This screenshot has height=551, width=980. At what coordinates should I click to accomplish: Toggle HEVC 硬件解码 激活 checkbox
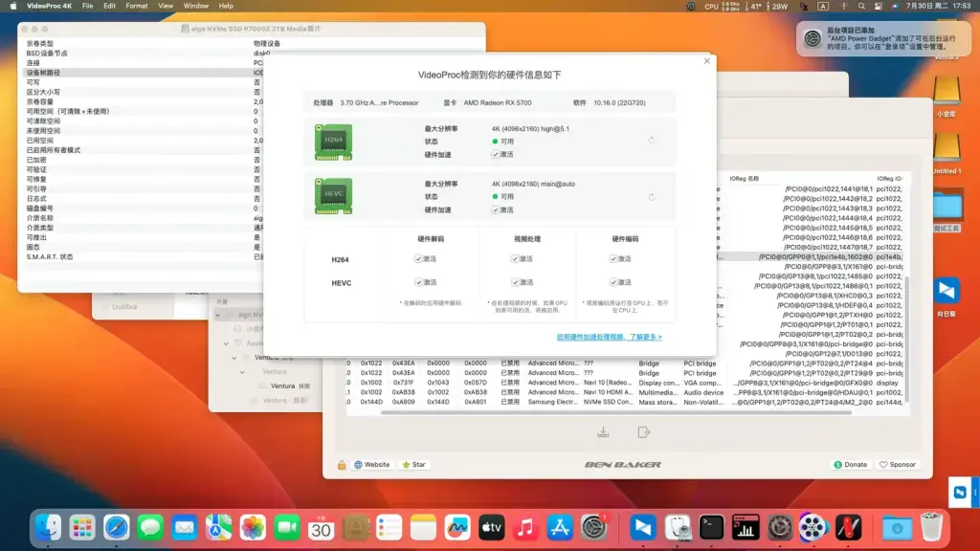418,282
